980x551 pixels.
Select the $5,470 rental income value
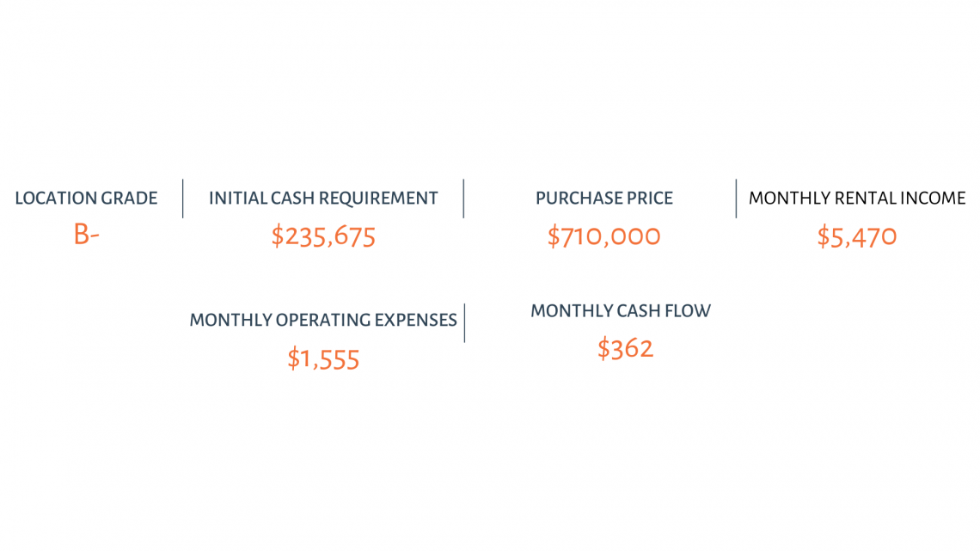coord(857,236)
